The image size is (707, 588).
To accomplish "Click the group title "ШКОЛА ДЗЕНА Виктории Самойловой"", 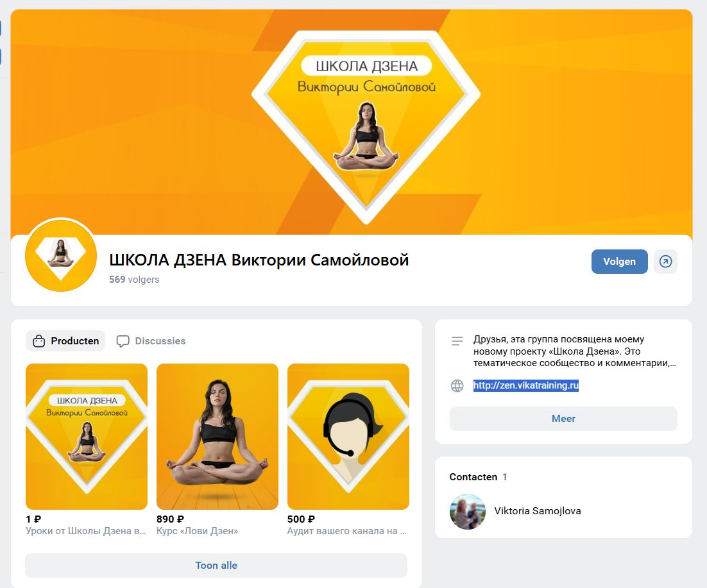I will tap(259, 260).
